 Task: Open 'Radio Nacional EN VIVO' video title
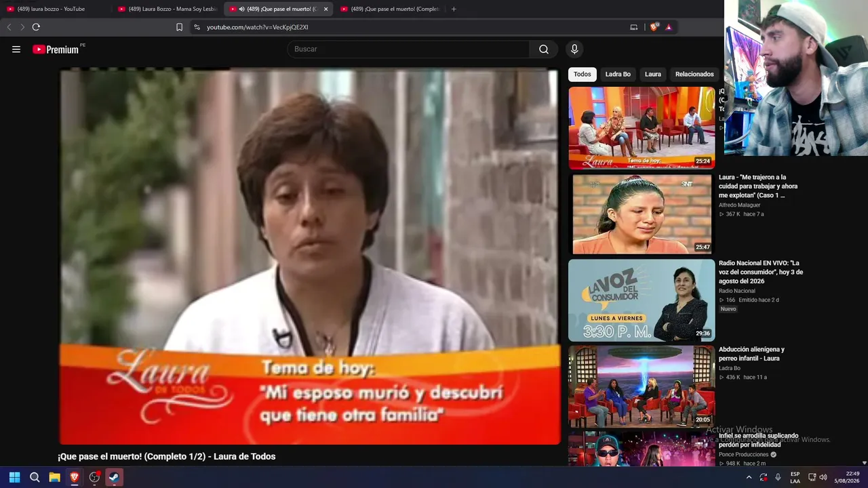click(761, 272)
